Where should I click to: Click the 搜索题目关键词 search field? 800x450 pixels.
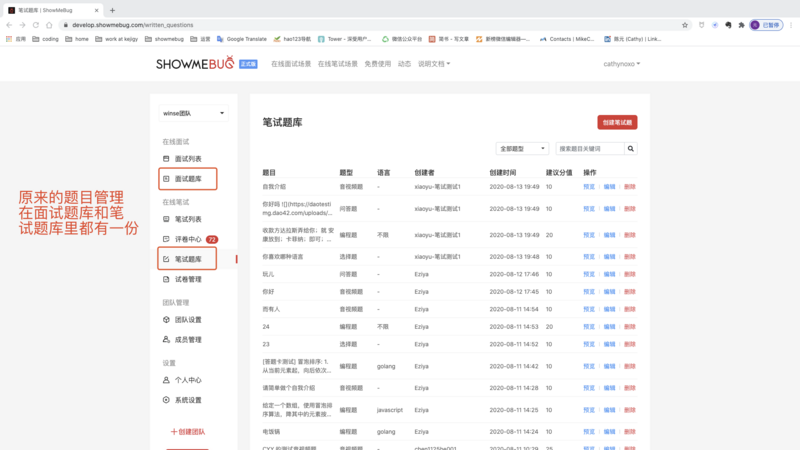pos(590,148)
